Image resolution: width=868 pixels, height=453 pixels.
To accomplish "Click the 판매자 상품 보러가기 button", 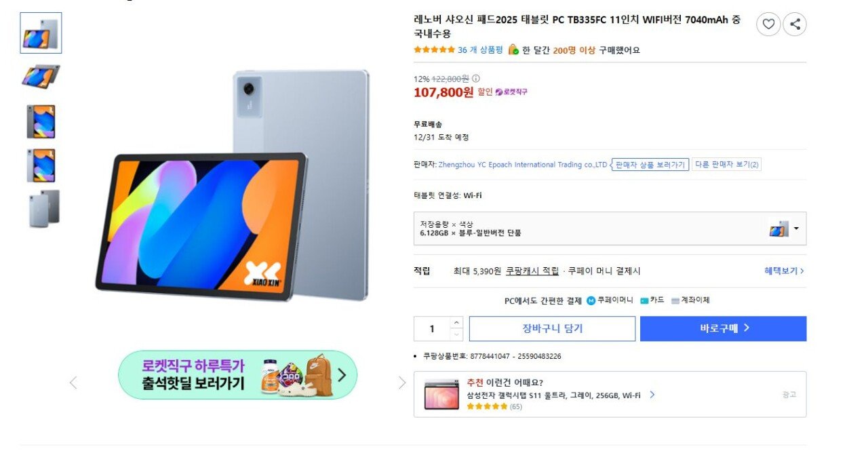I will (x=649, y=164).
